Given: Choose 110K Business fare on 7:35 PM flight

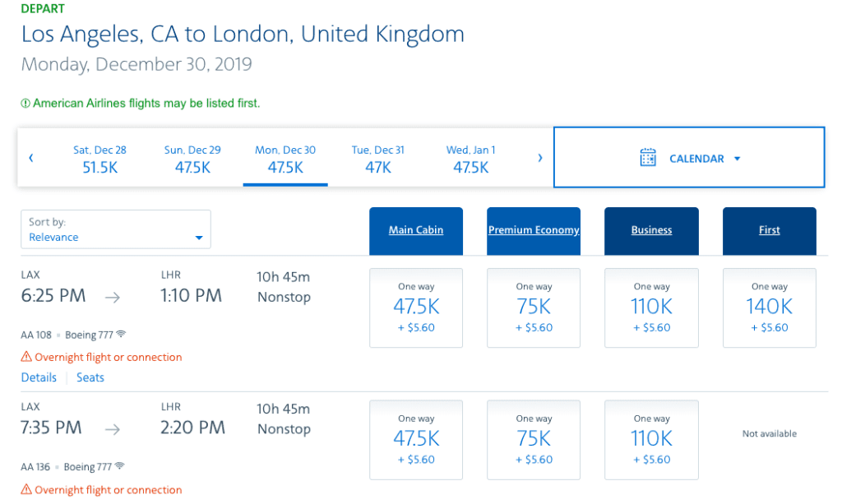Looking at the screenshot, I should pyautogui.click(x=651, y=439).
